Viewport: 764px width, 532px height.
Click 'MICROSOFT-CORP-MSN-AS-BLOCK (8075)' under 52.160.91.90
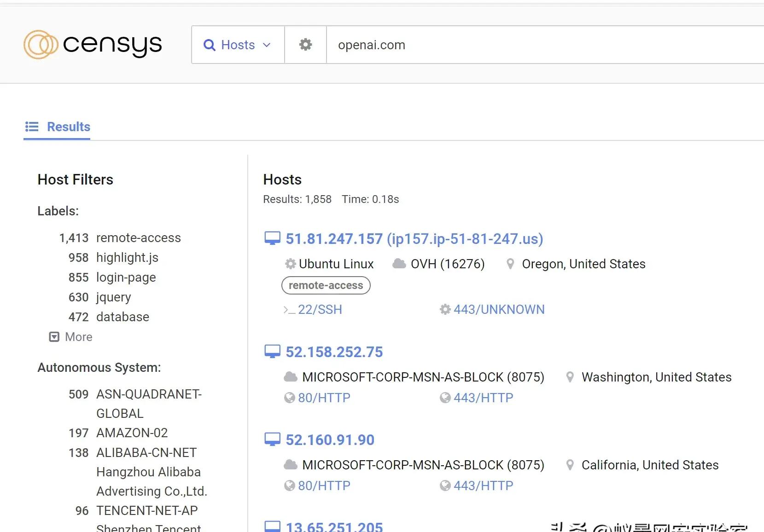click(423, 465)
